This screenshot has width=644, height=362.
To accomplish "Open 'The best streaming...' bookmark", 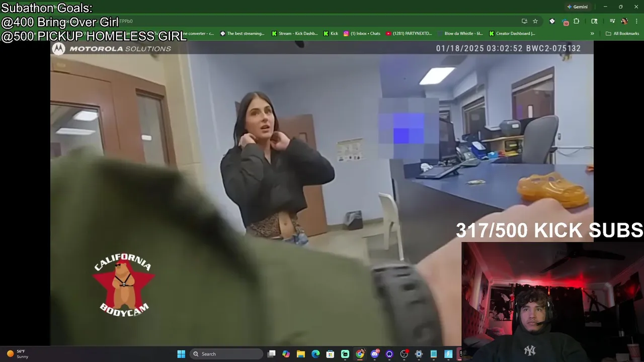I will click(242, 34).
